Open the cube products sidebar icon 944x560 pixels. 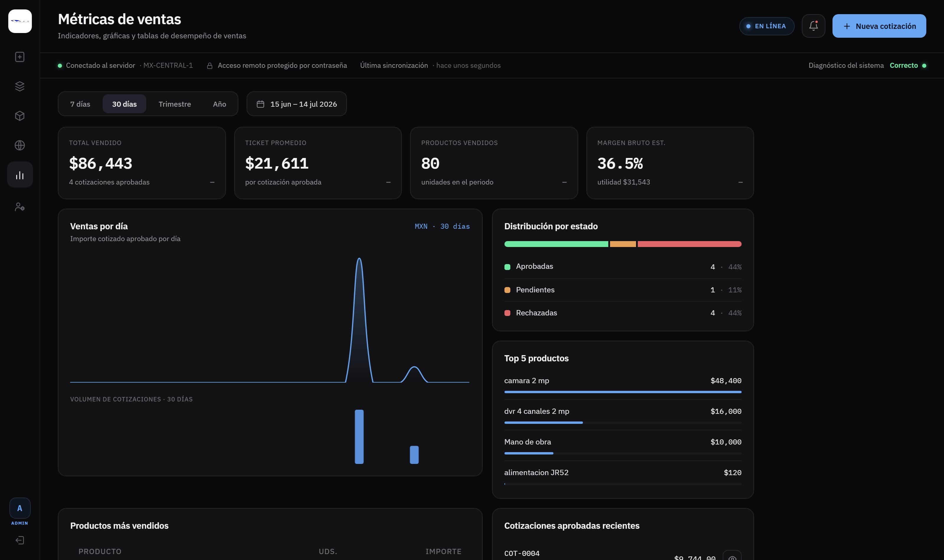click(20, 116)
